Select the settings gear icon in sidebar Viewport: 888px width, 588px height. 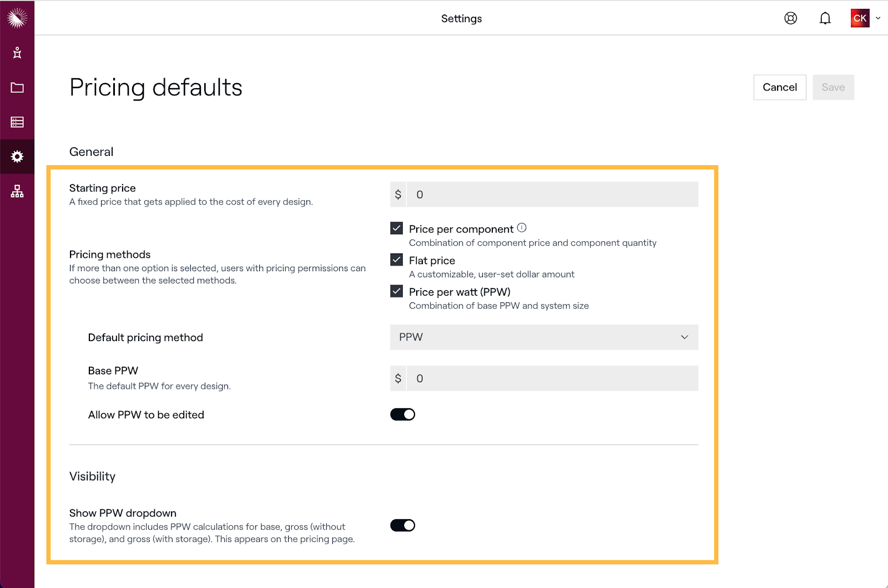coord(17,157)
